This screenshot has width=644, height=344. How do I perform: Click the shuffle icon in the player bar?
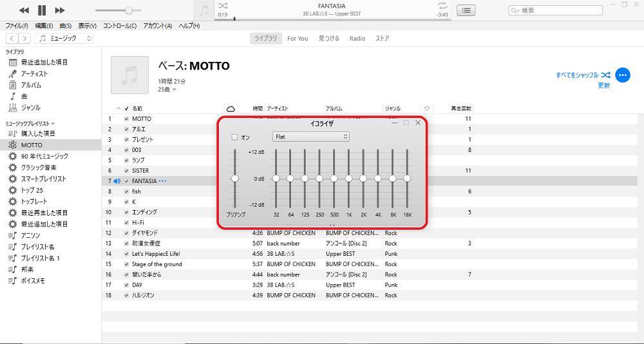tap(223, 5)
